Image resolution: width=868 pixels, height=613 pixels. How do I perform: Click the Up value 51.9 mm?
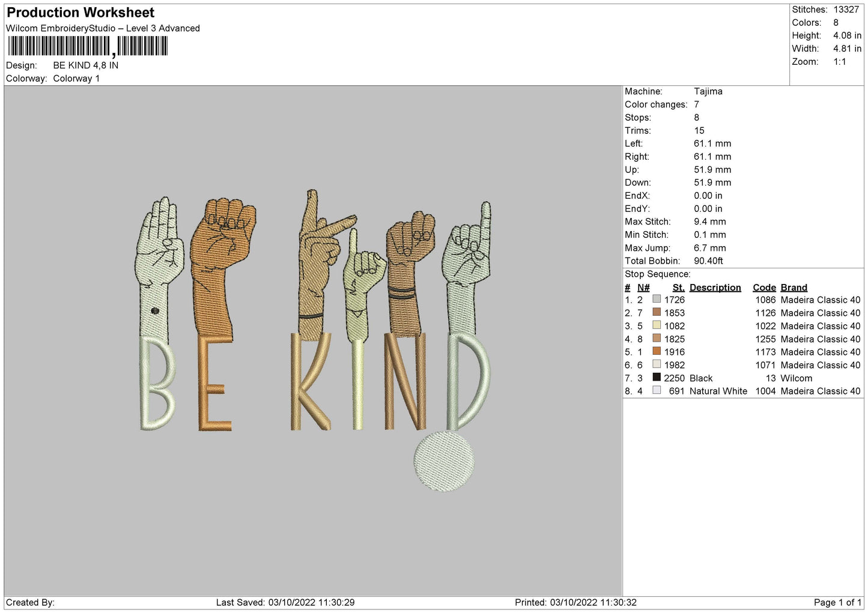point(712,170)
